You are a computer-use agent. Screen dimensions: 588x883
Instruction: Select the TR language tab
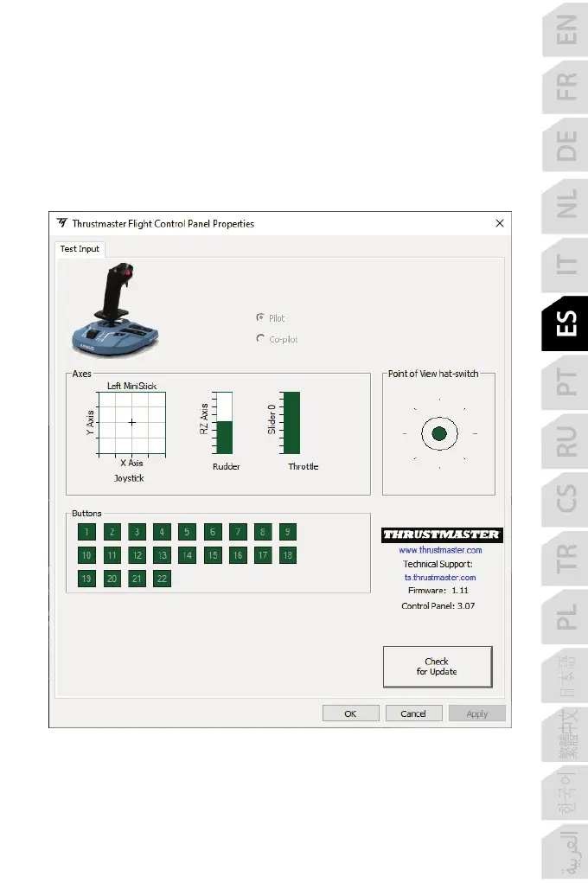[x=566, y=558]
